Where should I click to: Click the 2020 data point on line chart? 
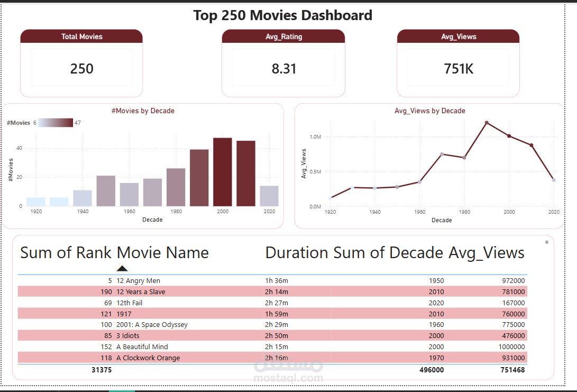point(554,180)
